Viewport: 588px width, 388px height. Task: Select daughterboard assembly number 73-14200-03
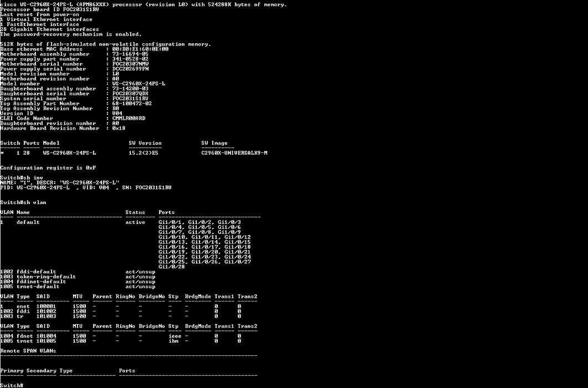click(130, 89)
